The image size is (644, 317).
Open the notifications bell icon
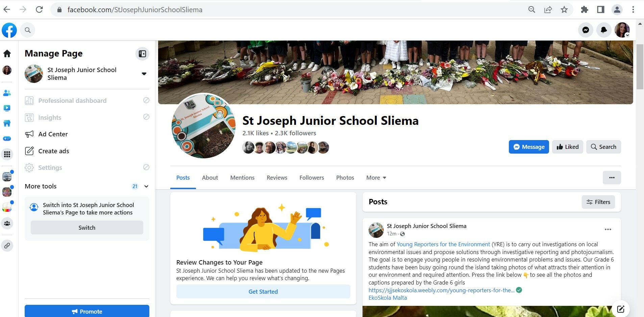click(x=604, y=30)
